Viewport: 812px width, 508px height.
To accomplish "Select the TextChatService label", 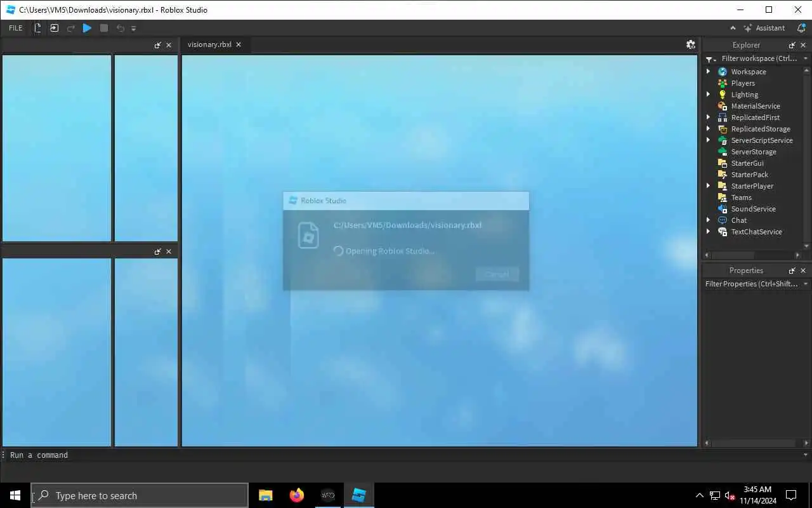I will click(756, 232).
